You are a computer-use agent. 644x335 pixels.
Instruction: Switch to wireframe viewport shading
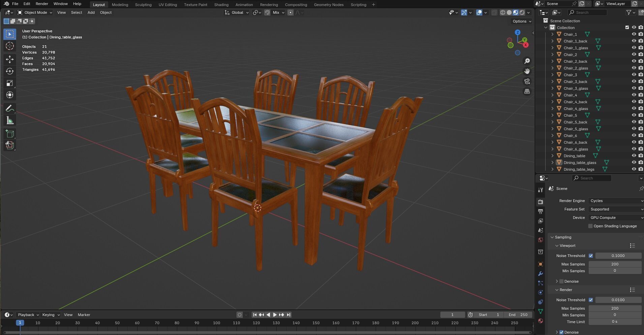(503, 12)
